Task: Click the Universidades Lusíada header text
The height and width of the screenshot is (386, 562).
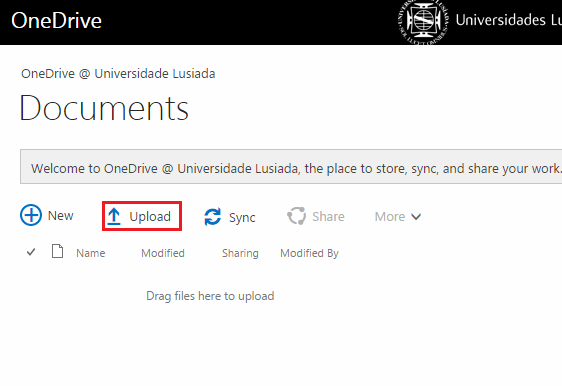Action: coord(508,20)
